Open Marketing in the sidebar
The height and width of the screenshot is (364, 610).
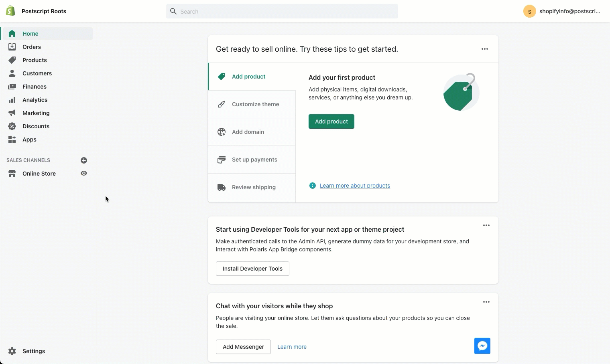click(48, 113)
